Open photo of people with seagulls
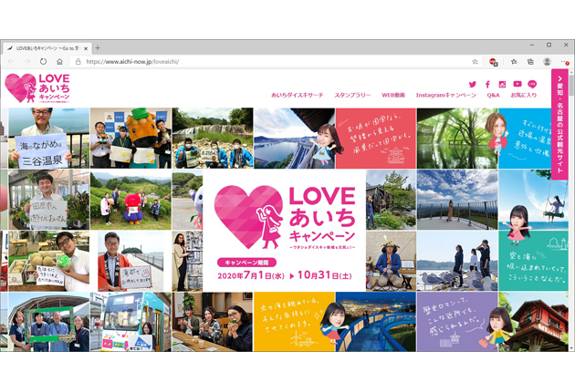 (x=457, y=261)
